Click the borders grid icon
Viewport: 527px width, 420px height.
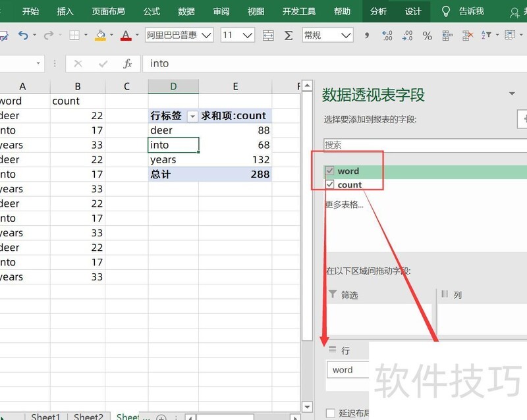pos(74,36)
